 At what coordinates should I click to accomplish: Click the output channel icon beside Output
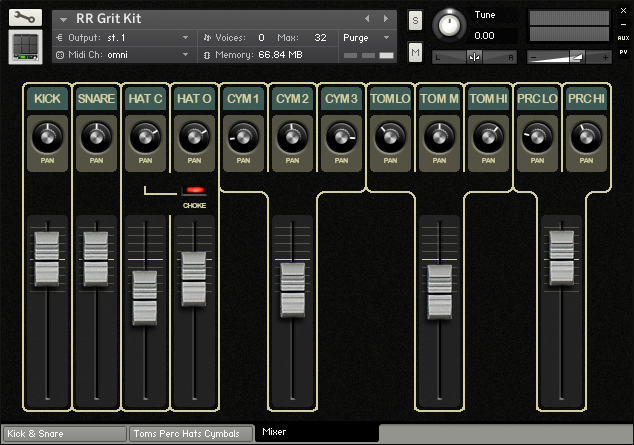tap(59, 38)
